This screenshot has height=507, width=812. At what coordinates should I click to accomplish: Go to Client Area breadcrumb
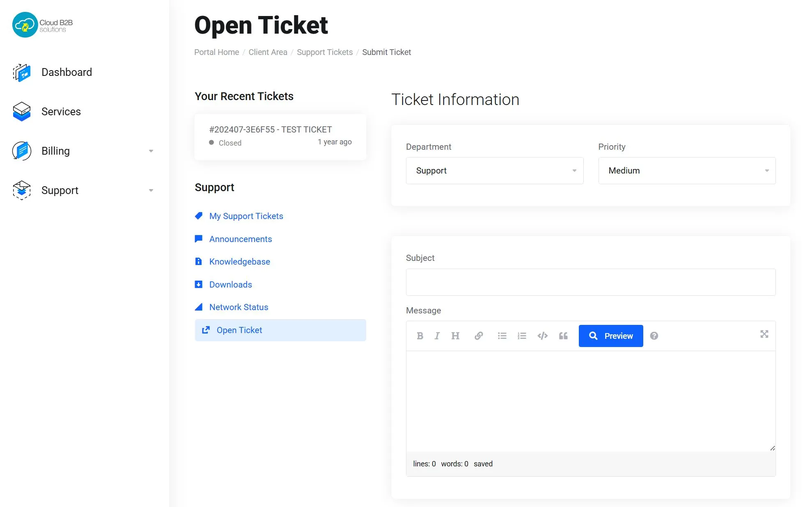pyautogui.click(x=268, y=52)
